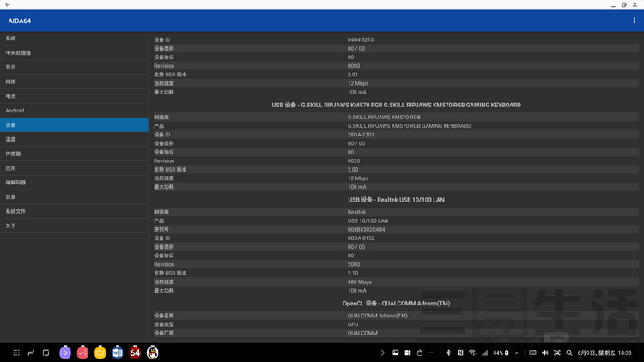Click the date and time clock
644x362 pixels.
605,353
